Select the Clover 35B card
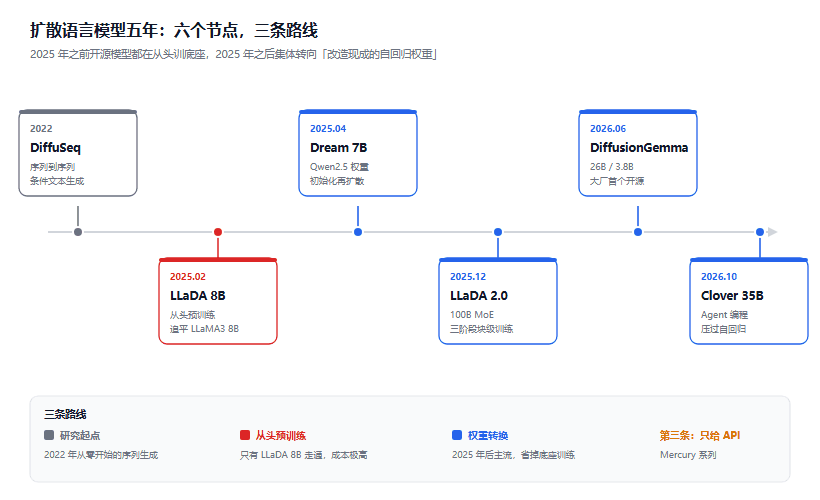Viewport: 820px width, 500px height. pyautogui.click(x=749, y=301)
